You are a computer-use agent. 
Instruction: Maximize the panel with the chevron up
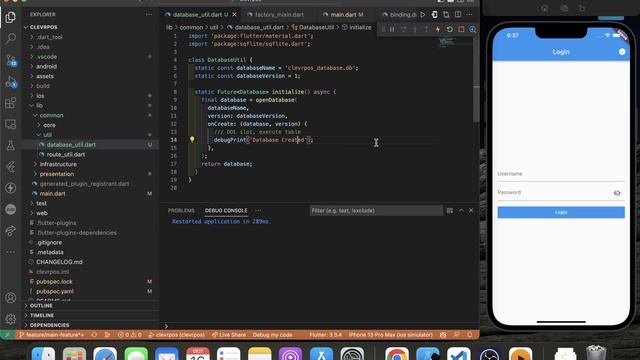(x=461, y=211)
